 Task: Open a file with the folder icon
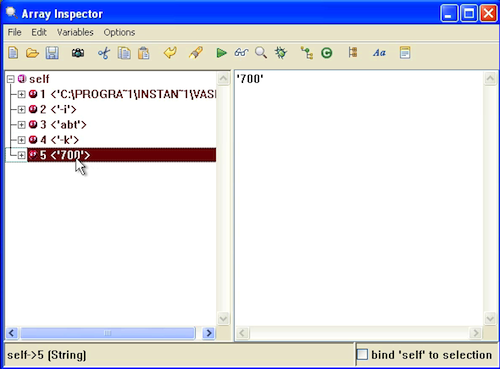pyautogui.click(x=32, y=53)
